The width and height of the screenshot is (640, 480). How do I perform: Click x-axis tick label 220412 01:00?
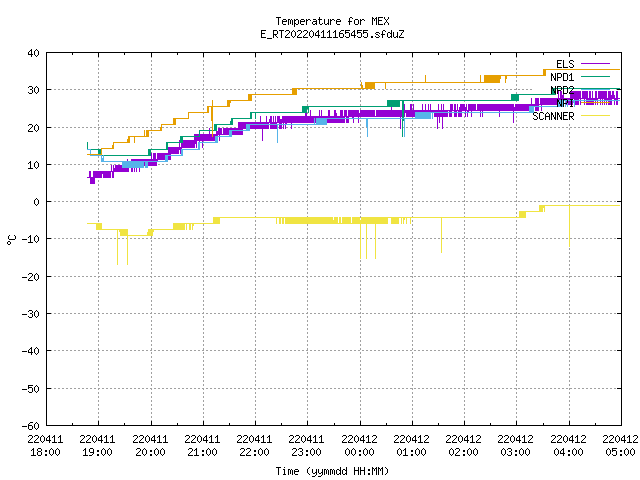click(411, 446)
